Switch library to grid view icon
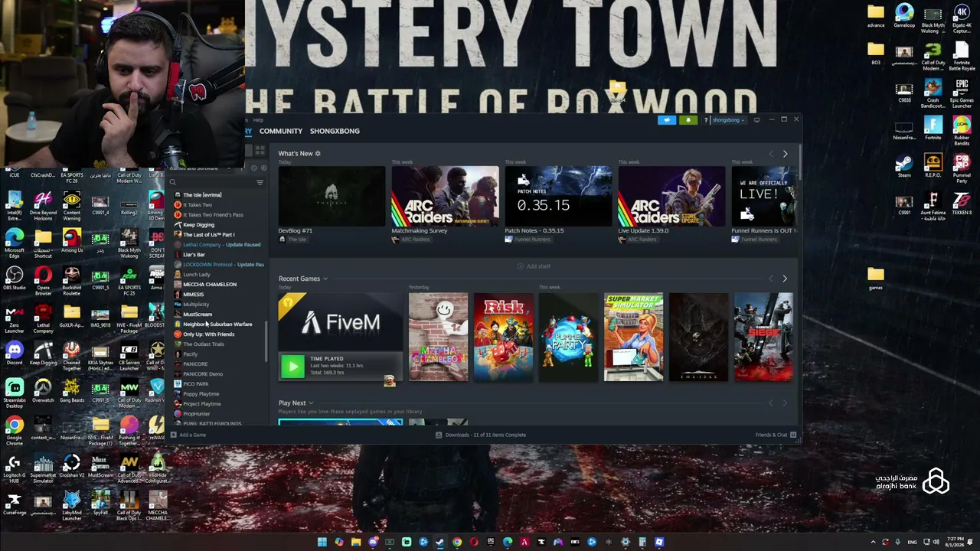Image resolution: width=980 pixels, height=551 pixels. coord(260,150)
